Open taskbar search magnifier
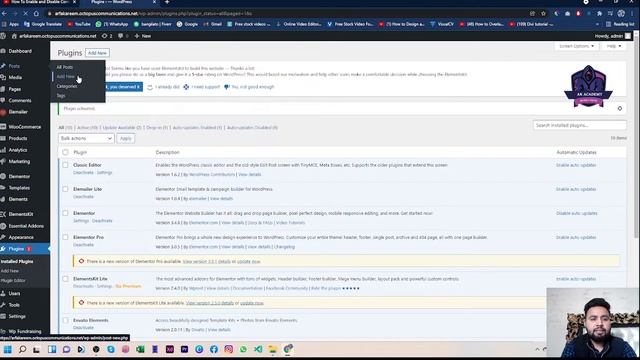The image size is (640, 360). 22,349
